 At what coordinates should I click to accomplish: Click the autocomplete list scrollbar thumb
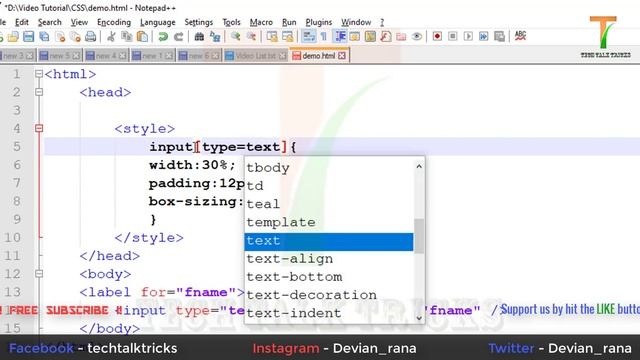(419, 236)
